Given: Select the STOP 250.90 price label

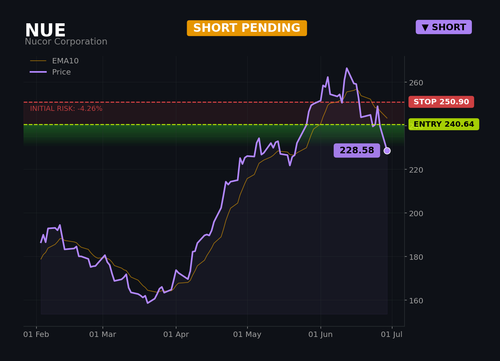Looking at the screenshot, I should [441, 102].
